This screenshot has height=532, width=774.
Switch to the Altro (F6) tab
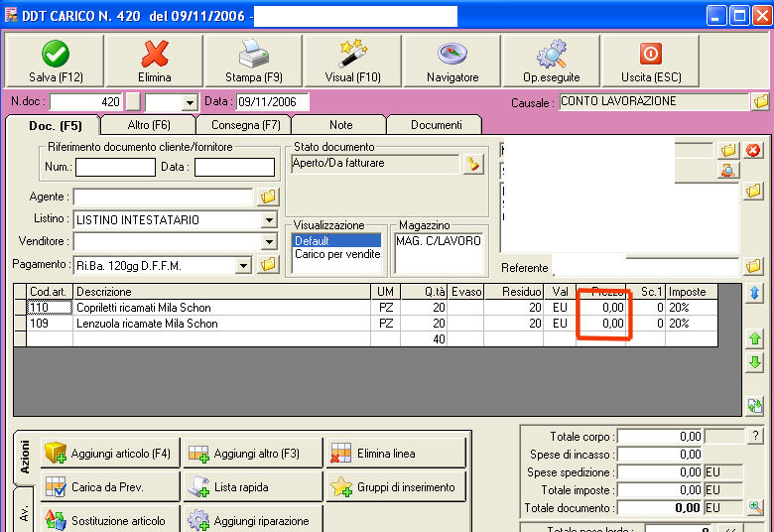point(149,125)
